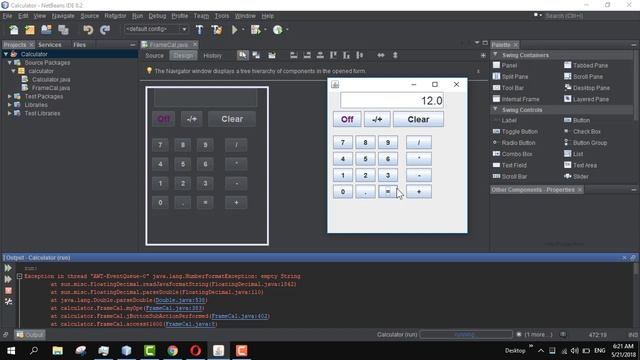Screen dimensions: 640x360
Task: Expand the Test Packages node
Action: click(9, 96)
